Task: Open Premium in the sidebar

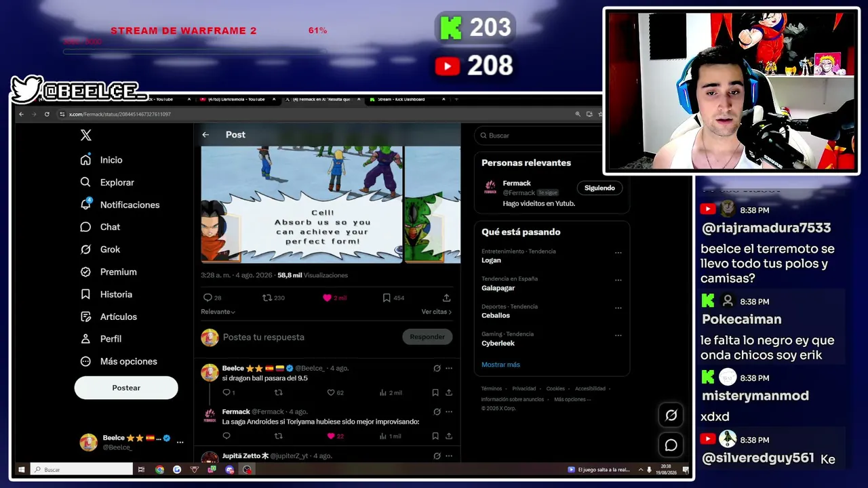Action: coord(108,272)
